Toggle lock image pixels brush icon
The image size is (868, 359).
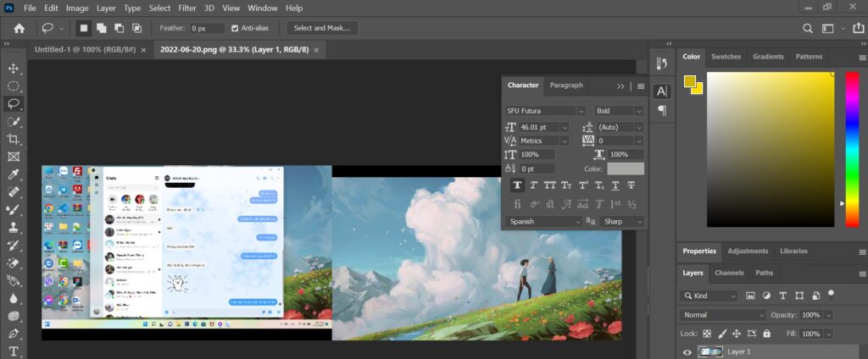click(722, 334)
